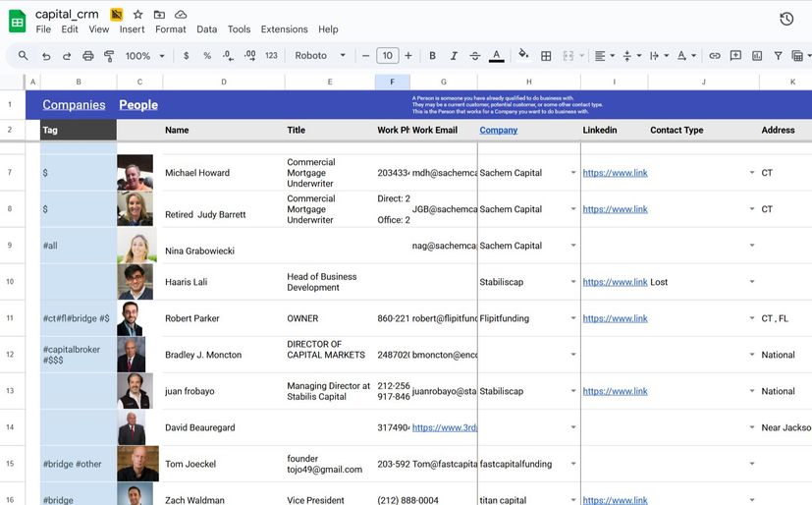The image size is (812, 505).
Task: Open the Data menu
Action: tap(206, 29)
